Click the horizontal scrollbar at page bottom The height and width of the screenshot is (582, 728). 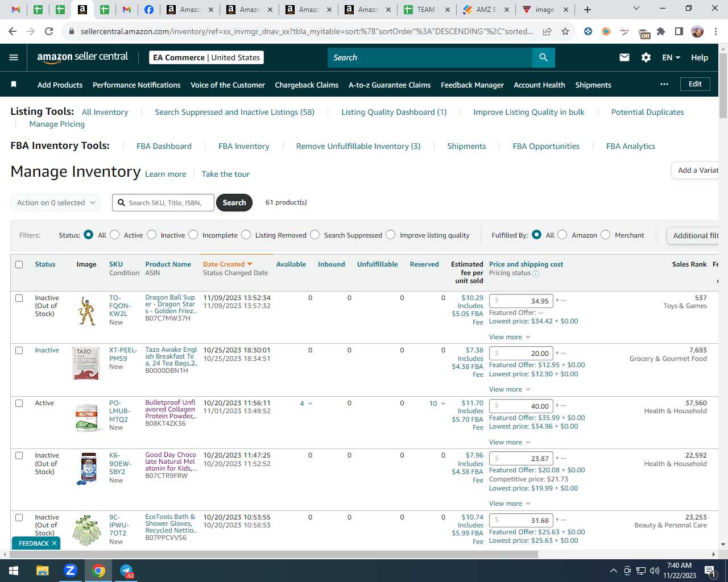273,554
